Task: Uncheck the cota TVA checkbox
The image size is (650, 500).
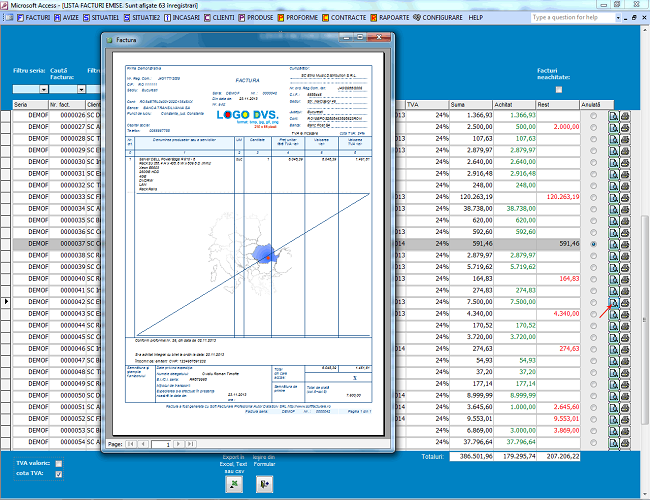Action: point(59,474)
